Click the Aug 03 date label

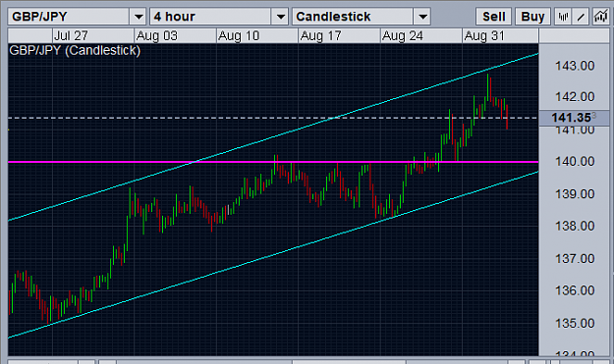156,36
